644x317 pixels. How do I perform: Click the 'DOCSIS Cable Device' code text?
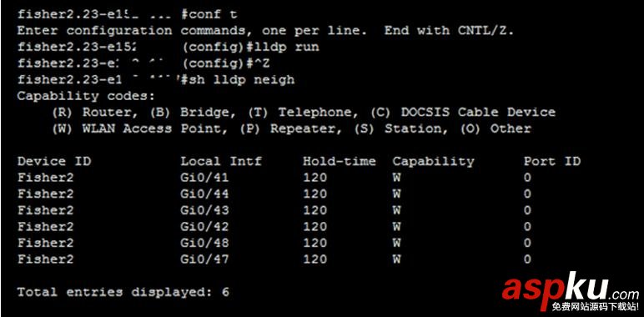pyautogui.click(x=478, y=113)
